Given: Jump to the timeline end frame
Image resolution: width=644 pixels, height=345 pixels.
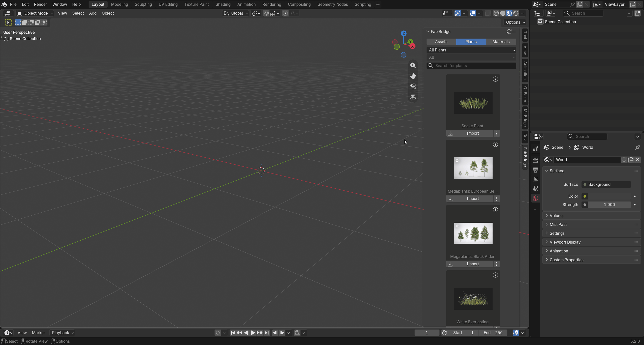Looking at the screenshot, I should pyautogui.click(x=267, y=333).
